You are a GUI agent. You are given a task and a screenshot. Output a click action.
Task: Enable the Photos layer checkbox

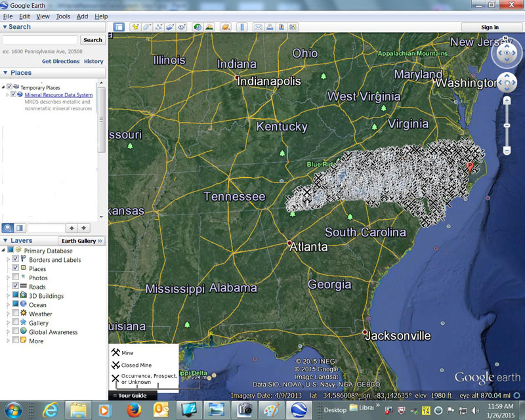(15, 277)
